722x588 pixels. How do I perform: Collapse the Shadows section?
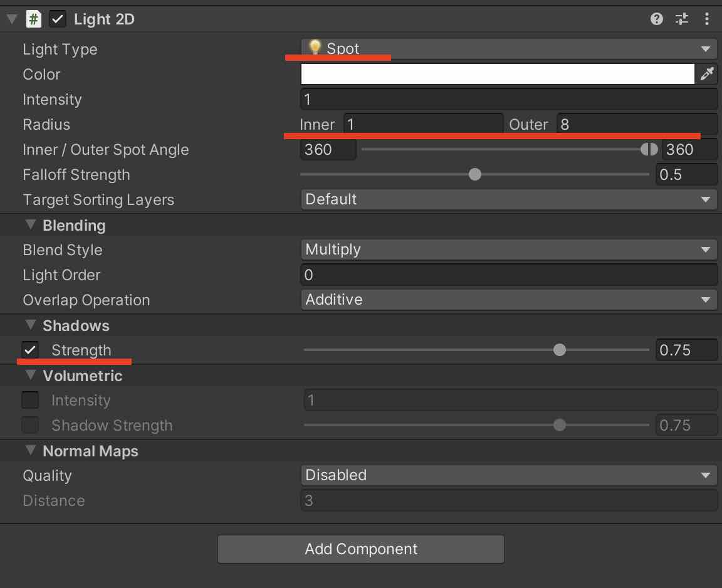tap(29, 325)
